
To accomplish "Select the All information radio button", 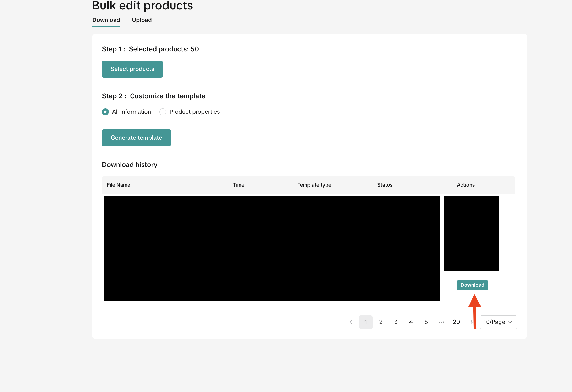I will click(x=105, y=112).
